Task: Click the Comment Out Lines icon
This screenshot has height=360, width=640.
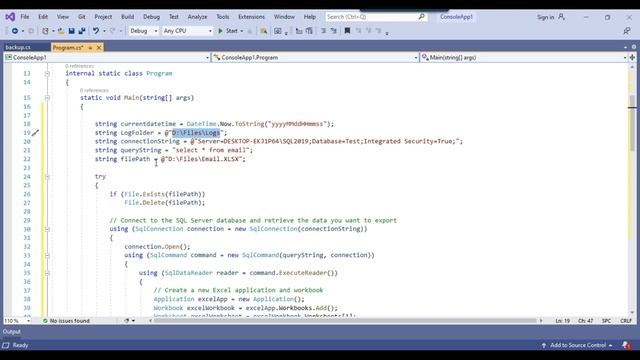Action: pyautogui.click(x=323, y=31)
